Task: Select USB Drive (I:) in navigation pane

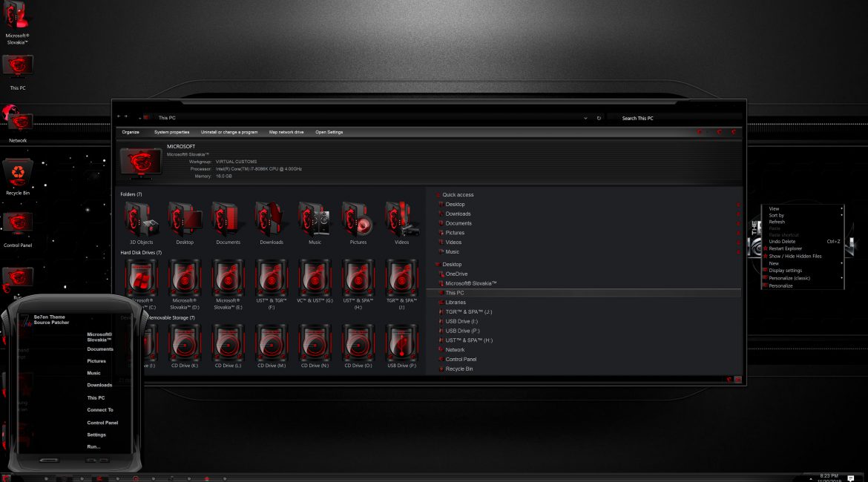Action: point(461,322)
